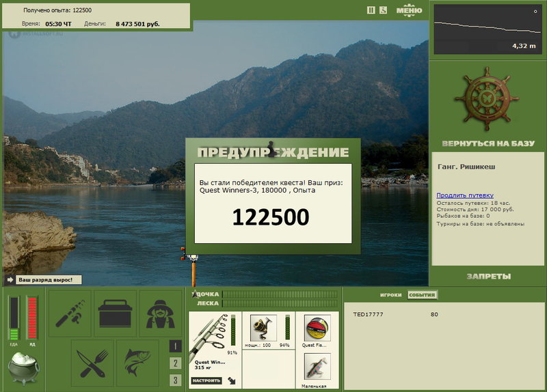Select the Quest Fis... line spool thumbnail
547x392 pixels.
coord(317,328)
